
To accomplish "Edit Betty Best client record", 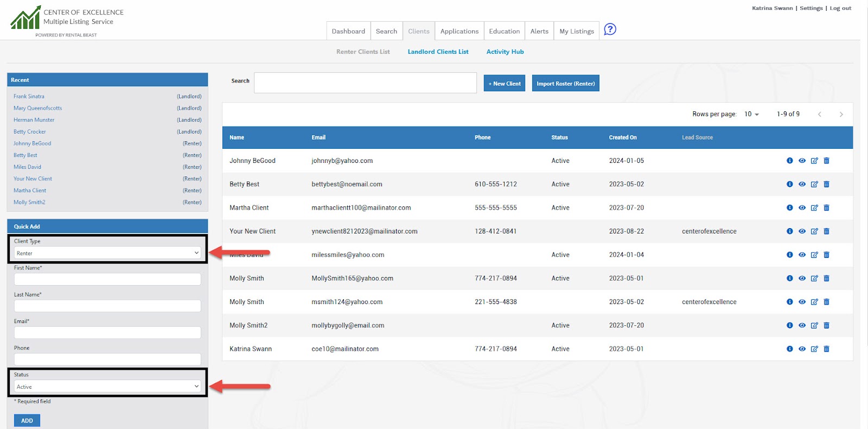I will tap(814, 184).
